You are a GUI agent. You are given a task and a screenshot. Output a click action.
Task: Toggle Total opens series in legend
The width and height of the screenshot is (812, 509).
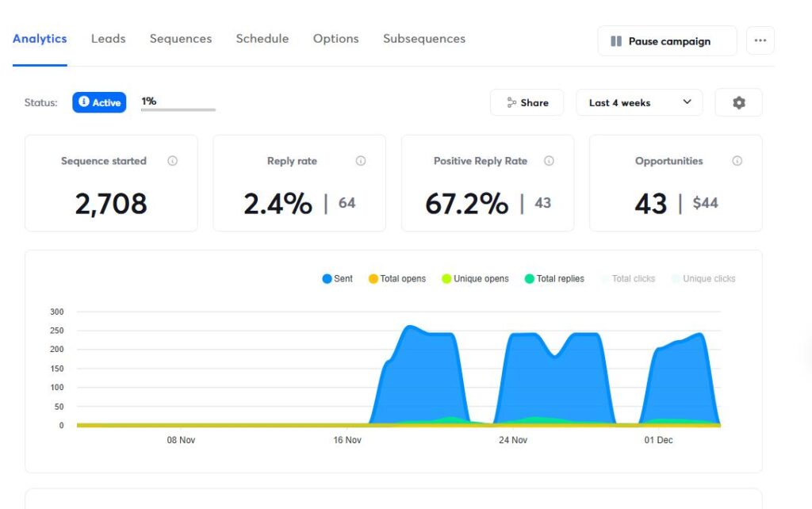pyautogui.click(x=396, y=279)
